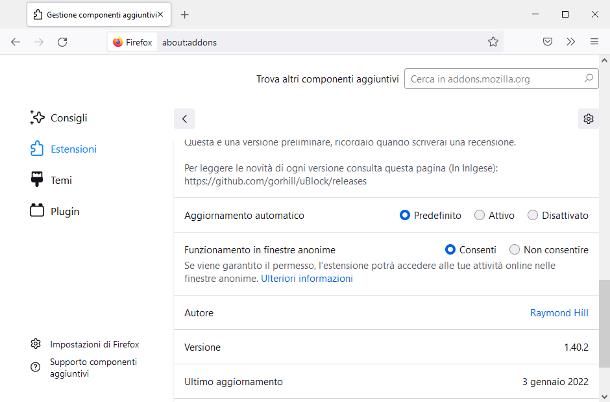
Task: Minimize the Firefox window
Action: [535, 14]
